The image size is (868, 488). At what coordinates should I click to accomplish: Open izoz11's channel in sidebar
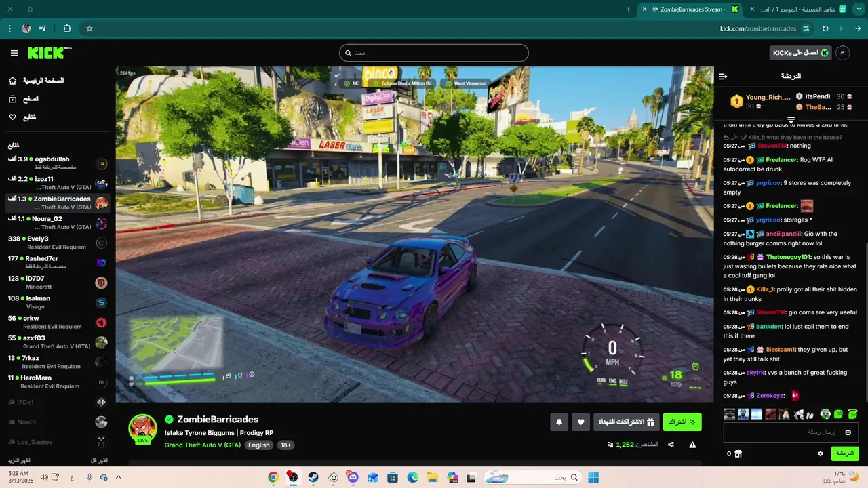pyautogui.click(x=58, y=183)
